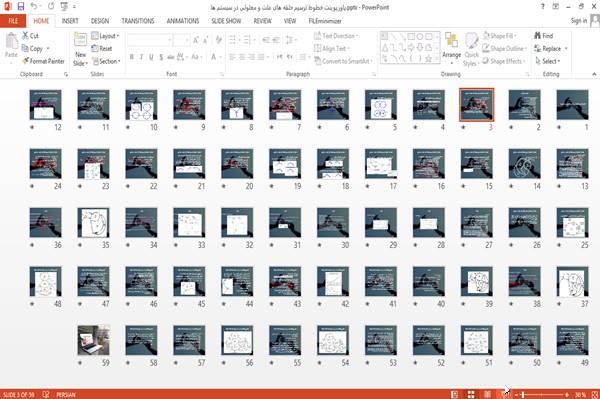Click the font name box
The width and height of the screenshot is (600, 399).
(149, 40)
